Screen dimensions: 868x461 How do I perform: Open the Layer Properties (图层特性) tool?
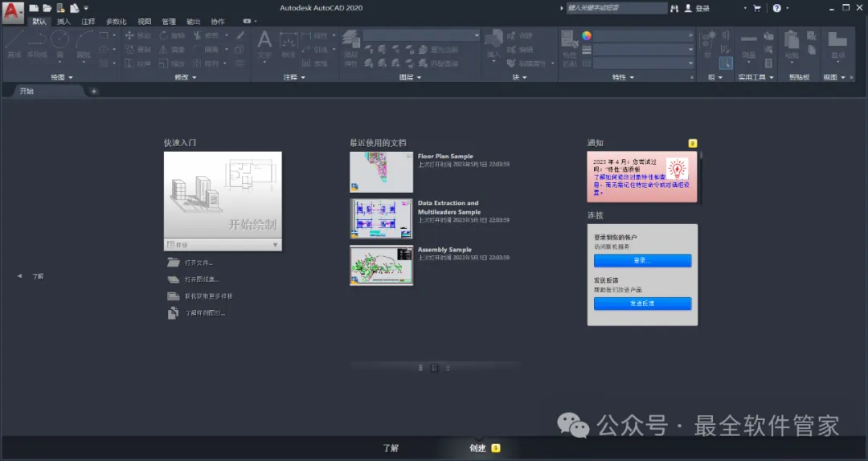(x=350, y=49)
